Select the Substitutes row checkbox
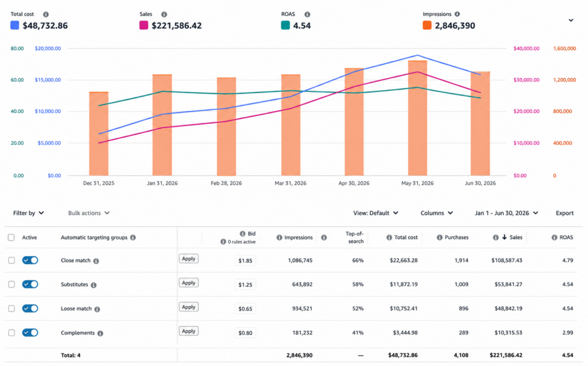This screenshot has height=366, width=588. 11,284
